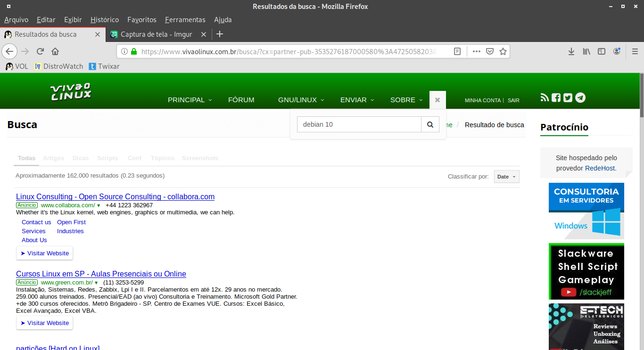Select the Artigos results tab

pos(53,158)
